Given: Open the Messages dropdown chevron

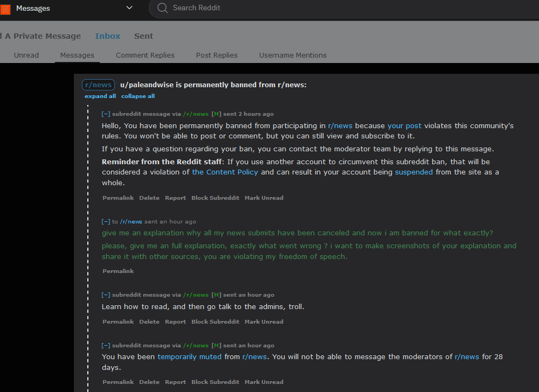Looking at the screenshot, I should pyautogui.click(x=129, y=8).
